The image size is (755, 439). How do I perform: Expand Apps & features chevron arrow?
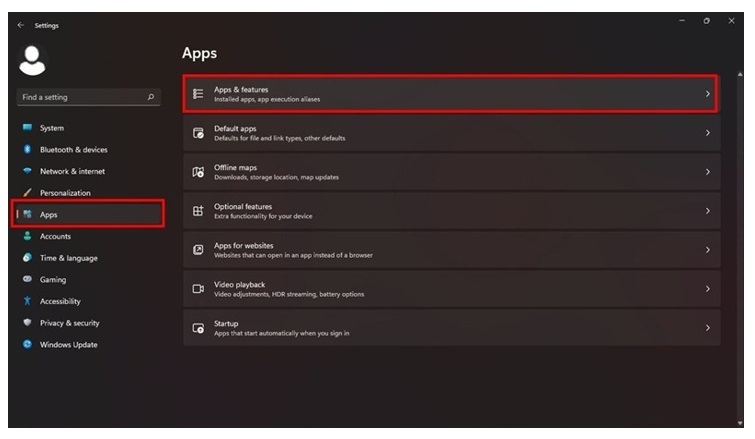707,94
